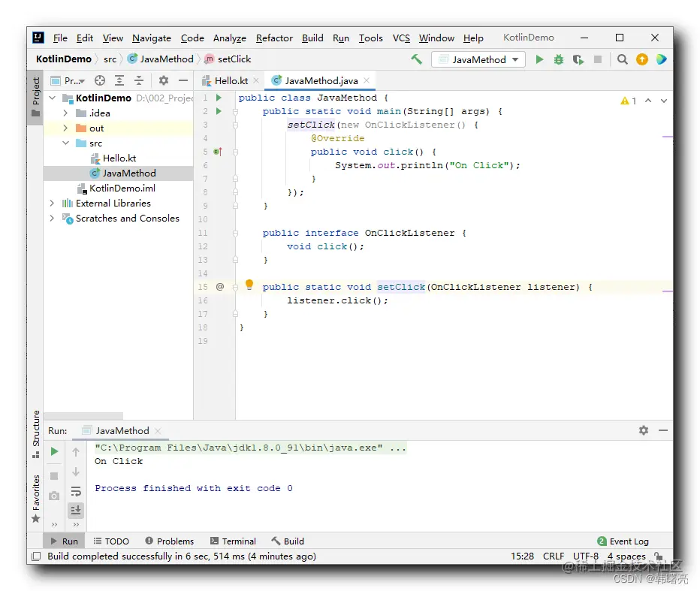Select the JavaMethod.java editor tab

(x=320, y=81)
